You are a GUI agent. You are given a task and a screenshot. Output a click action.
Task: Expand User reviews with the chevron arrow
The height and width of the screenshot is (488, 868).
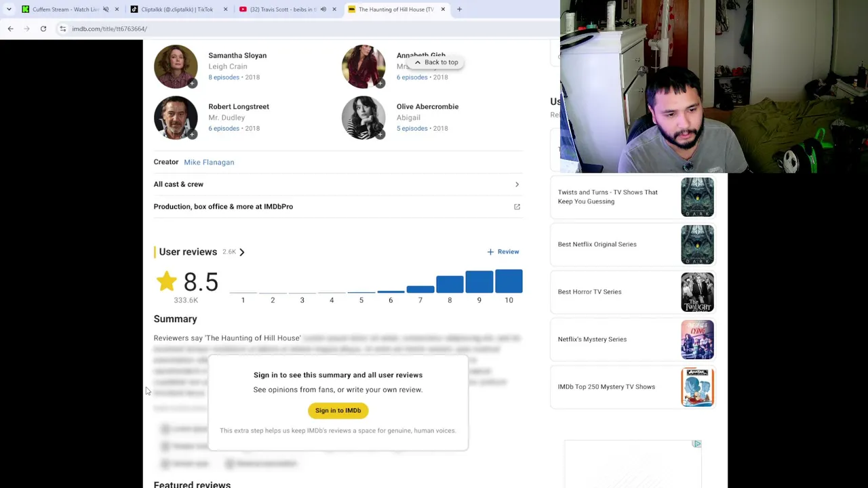pyautogui.click(x=241, y=252)
